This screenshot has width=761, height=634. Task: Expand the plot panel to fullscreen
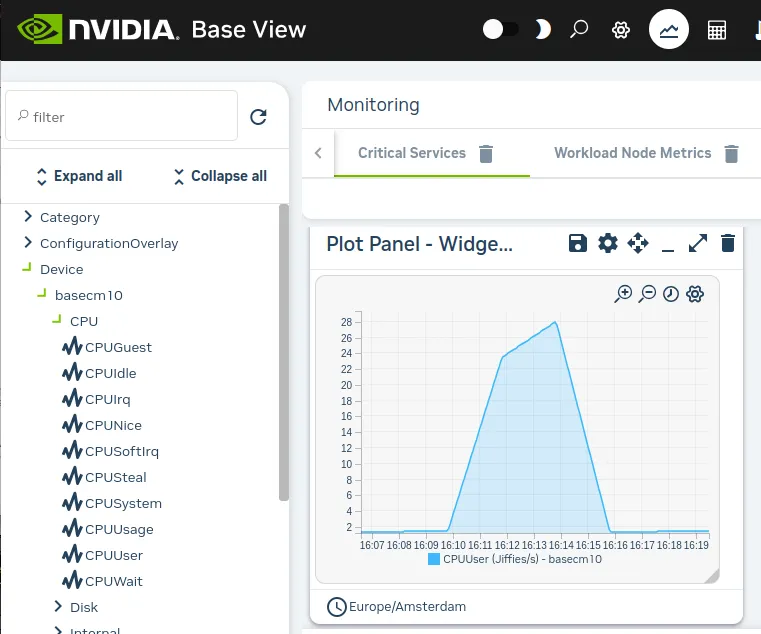tap(697, 243)
